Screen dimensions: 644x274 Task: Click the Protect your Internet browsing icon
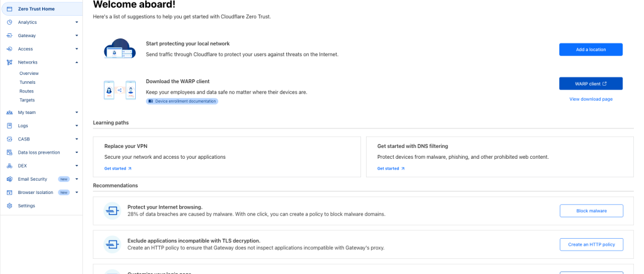(x=112, y=211)
